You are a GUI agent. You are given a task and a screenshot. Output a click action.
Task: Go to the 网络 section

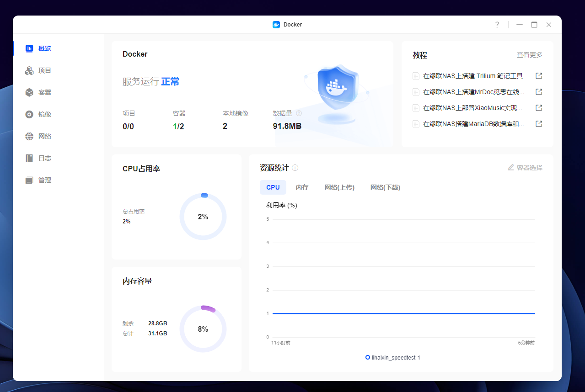point(59,136)
